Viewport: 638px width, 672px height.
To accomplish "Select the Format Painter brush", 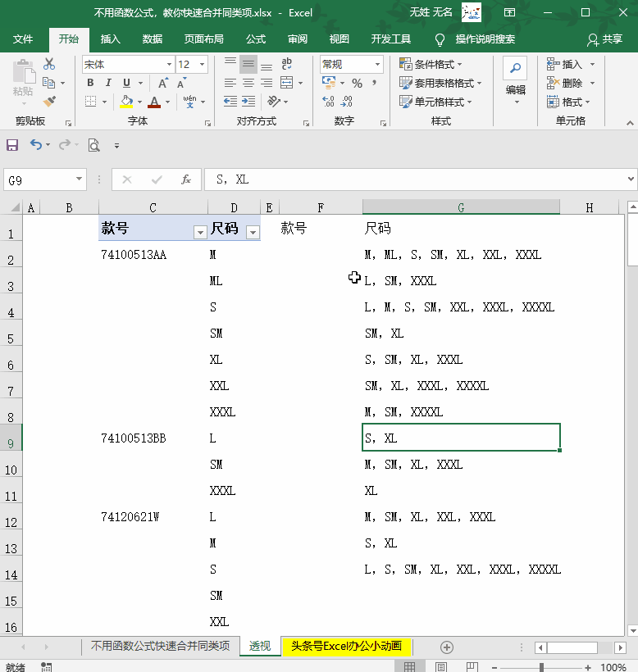I will 49,102.
